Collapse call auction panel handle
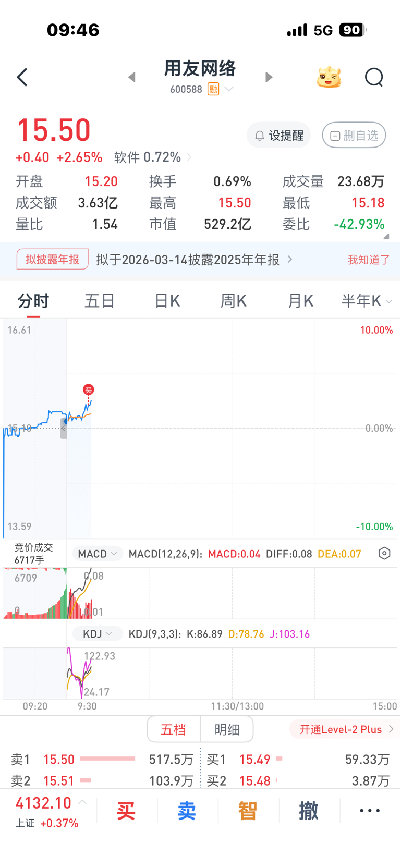The width and height of the screenshot is (401, 868). tap(64, 429)
